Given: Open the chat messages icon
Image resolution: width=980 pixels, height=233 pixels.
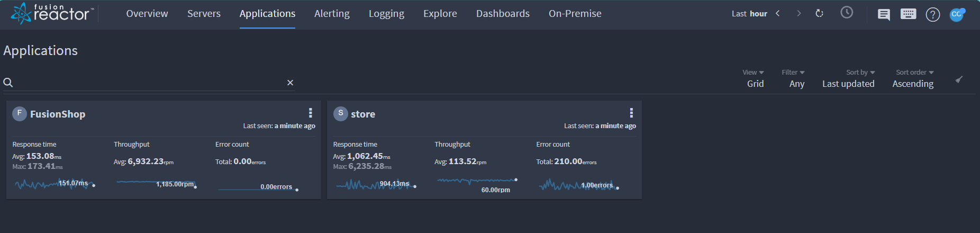Looking at the screenshot, I should click(884, 14).
